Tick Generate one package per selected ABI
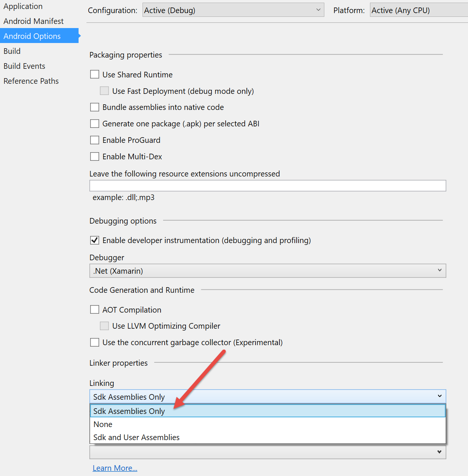Image resolution: width=468 pixels, height=476 pixels. tap(95, 124)
